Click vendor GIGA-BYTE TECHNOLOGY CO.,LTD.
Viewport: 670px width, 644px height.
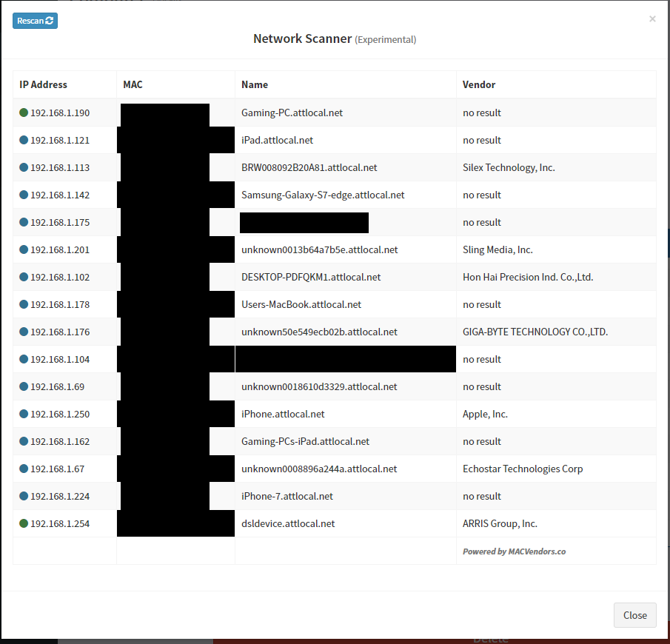click(535, 332)
